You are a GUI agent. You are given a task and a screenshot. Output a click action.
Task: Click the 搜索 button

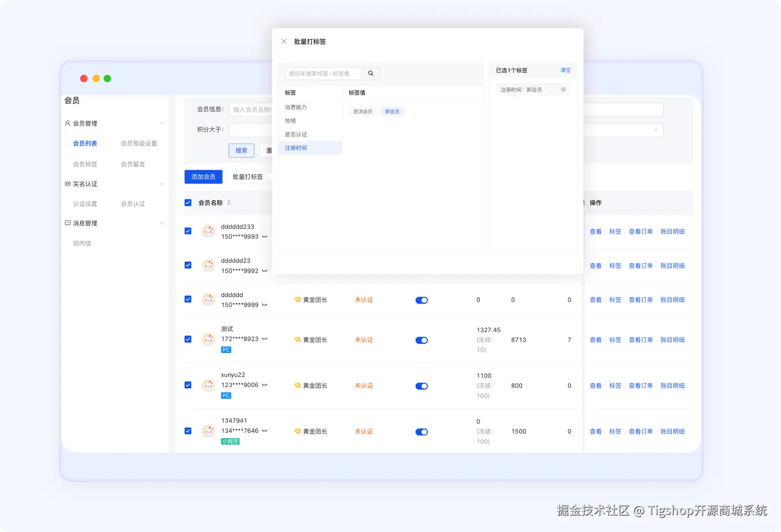(x=242, y=150)
